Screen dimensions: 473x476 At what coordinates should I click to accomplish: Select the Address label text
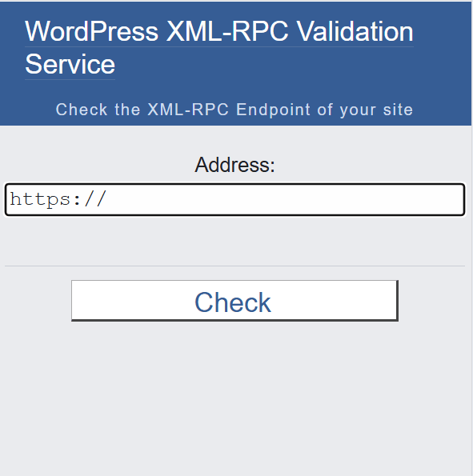tap(234, 165)
